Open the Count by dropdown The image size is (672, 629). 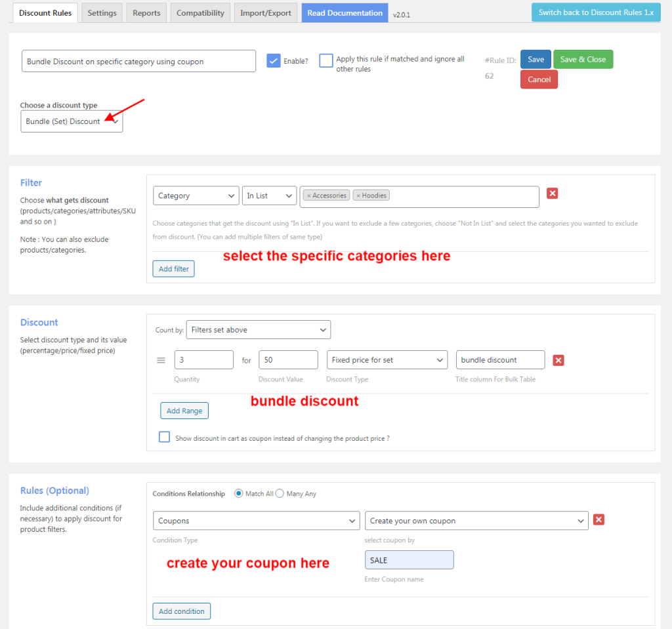(258, 329)
